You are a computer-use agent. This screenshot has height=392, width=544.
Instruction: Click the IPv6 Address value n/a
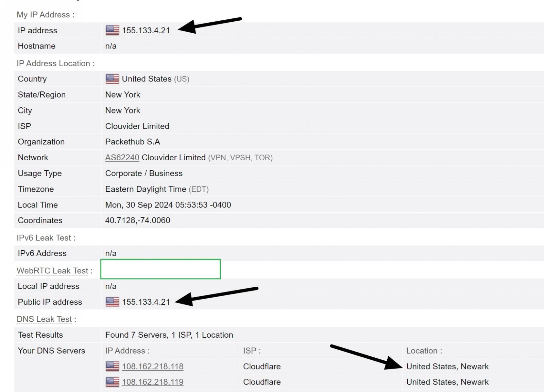[111, 253]
